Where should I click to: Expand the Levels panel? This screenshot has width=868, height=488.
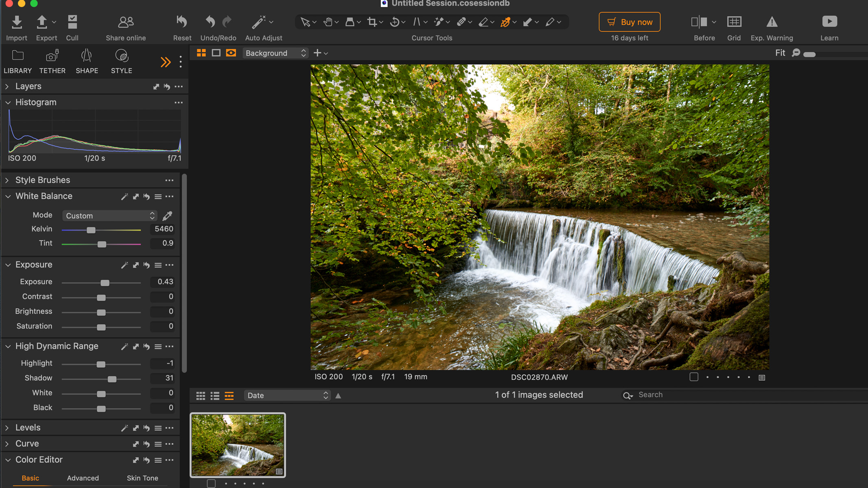click(7, 427)
